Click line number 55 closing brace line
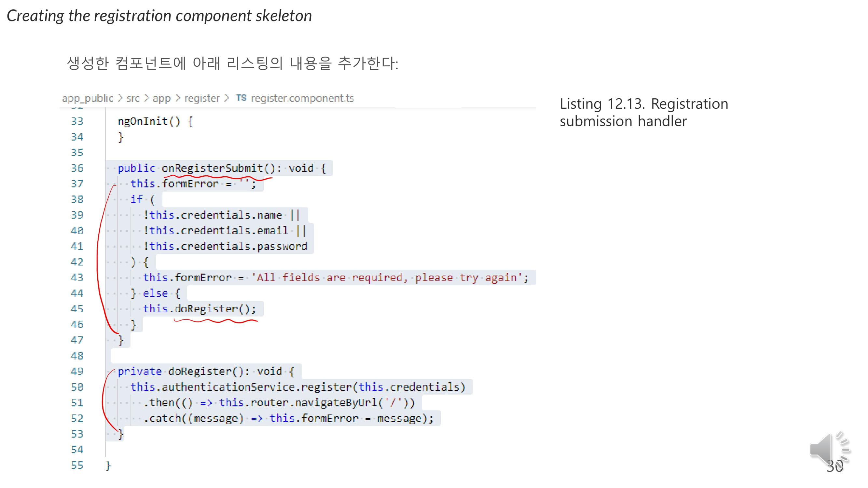 point(77,465)
